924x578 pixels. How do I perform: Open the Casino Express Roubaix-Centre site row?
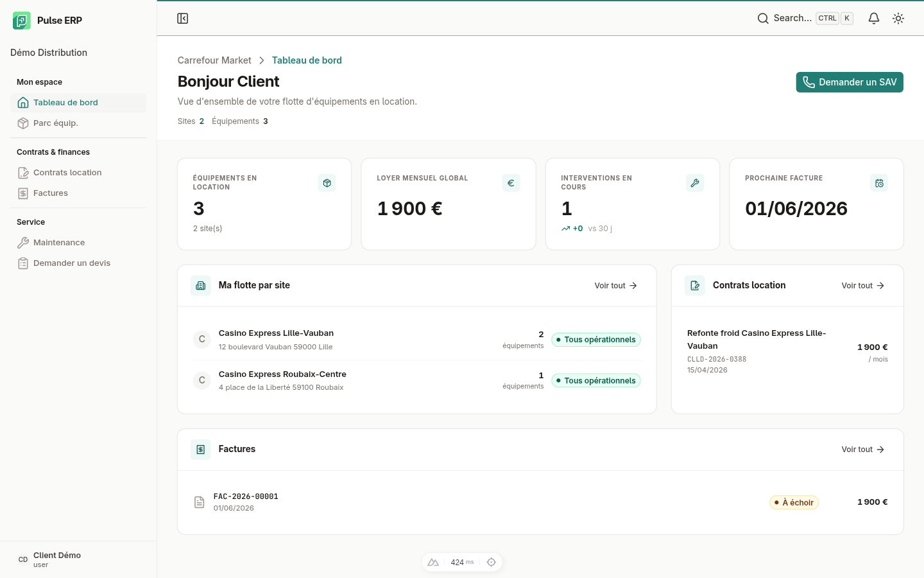(417, 380)
